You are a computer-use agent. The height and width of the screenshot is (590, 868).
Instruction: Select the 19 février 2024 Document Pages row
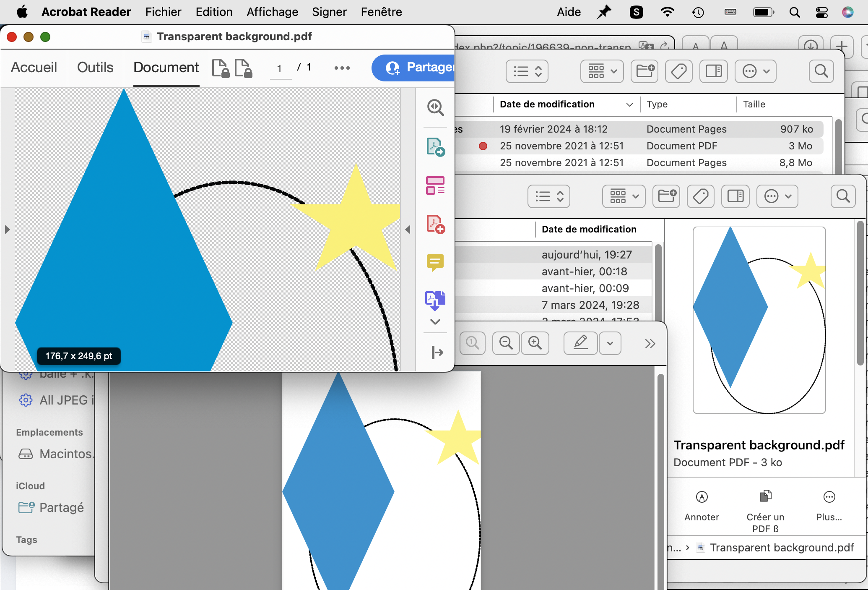(639, 129)
